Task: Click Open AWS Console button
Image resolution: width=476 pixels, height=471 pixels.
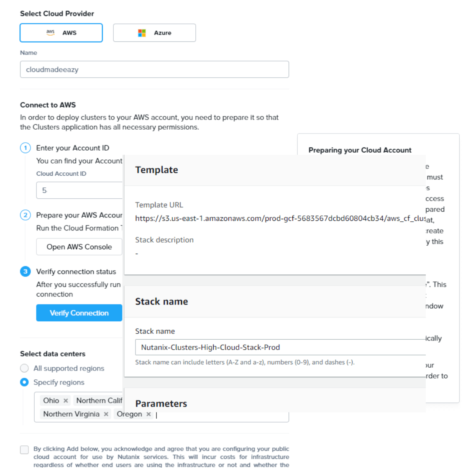Action: [x=79, y=247]
